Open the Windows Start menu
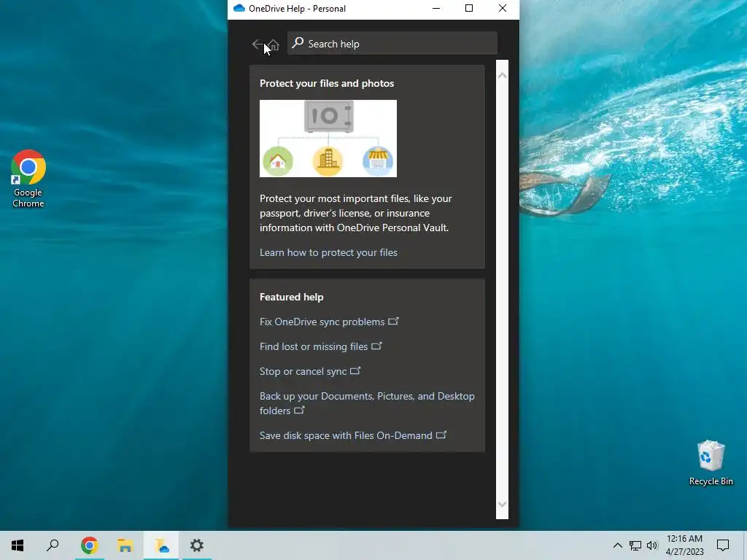 tap(18, 545)
